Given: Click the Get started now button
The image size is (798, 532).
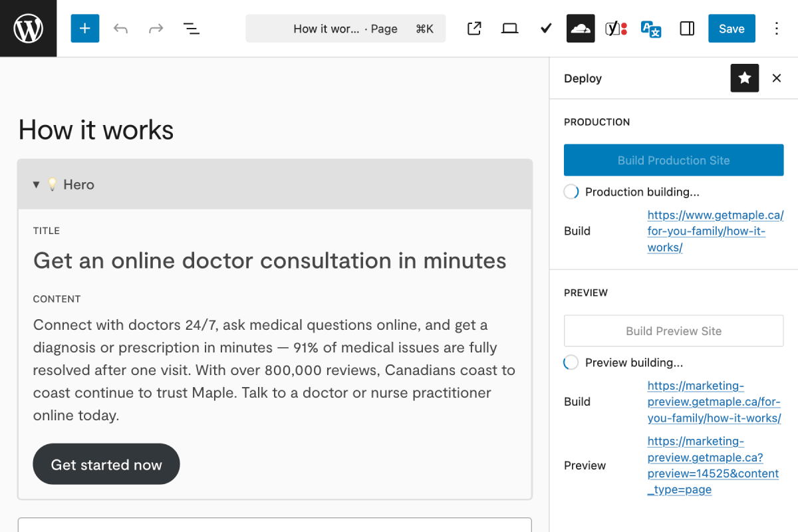Looking at the screenshot, I should (x=106, y=464).
